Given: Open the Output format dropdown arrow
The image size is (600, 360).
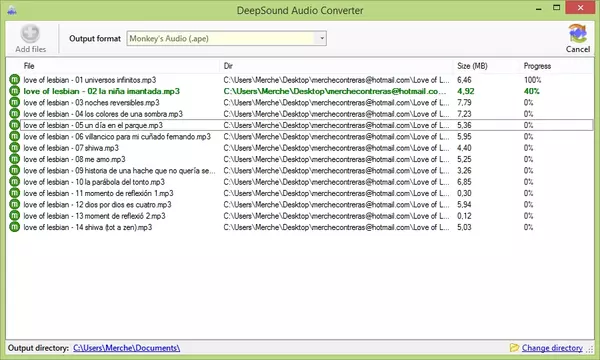Looking at the screenshot, I should pyautogui.click(x=322, y=38).
